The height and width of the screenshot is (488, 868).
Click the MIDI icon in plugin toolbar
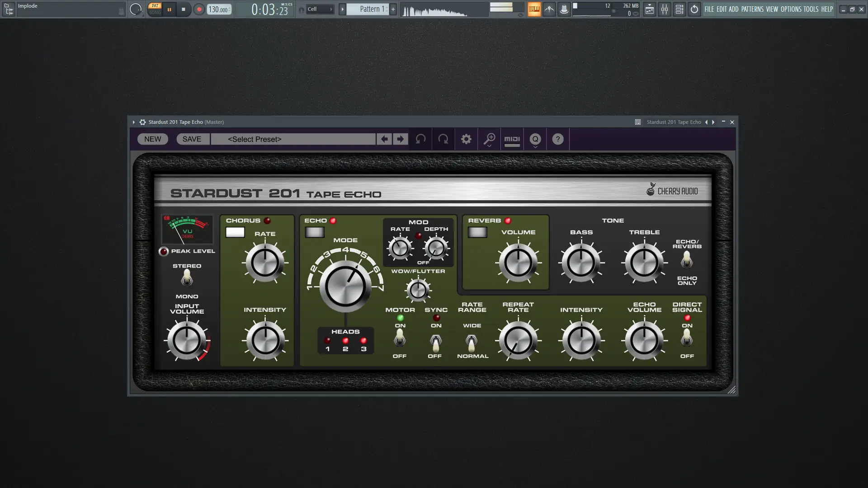pos(512,139)
